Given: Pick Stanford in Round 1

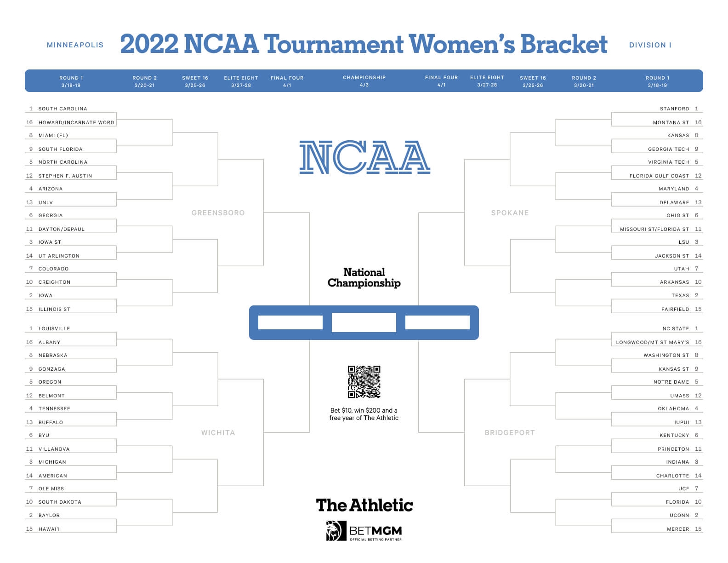Looking at the screenshot, I should pyautogui.click(x=674, y=109).
